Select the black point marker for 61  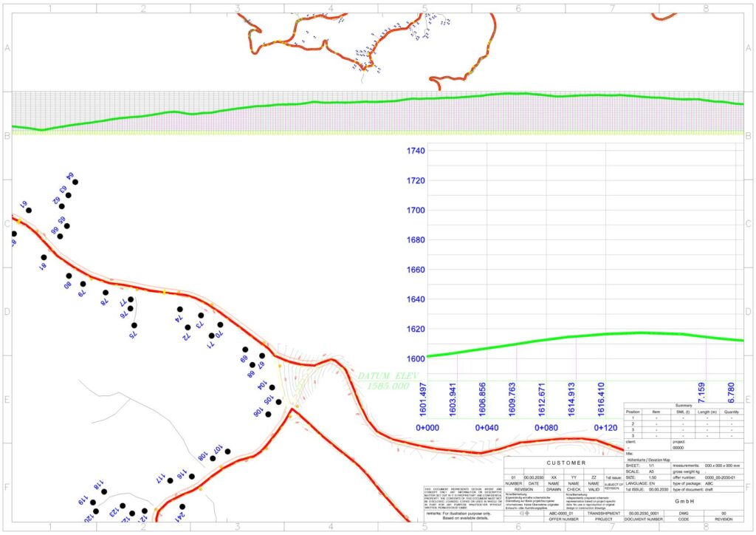coord(29,211)
